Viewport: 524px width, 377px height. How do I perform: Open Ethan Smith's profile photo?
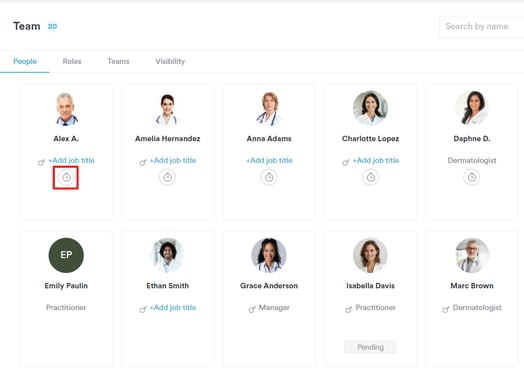167,255
